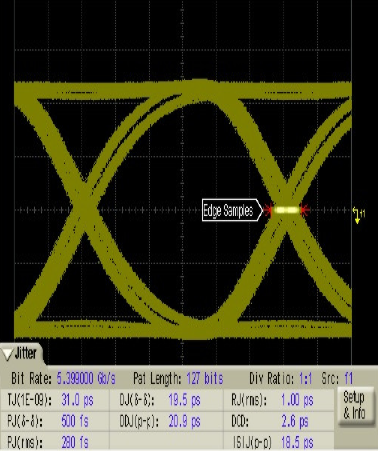Click the Src value f1
Screen dimensions: 378x451
point(348,378)
